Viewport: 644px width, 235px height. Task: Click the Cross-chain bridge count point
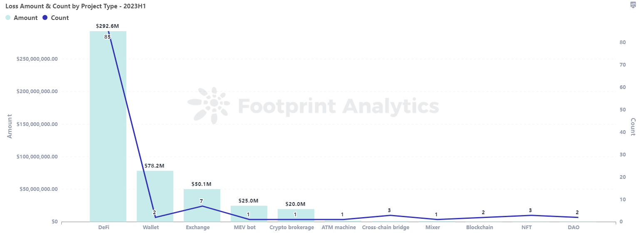point(390,215)
